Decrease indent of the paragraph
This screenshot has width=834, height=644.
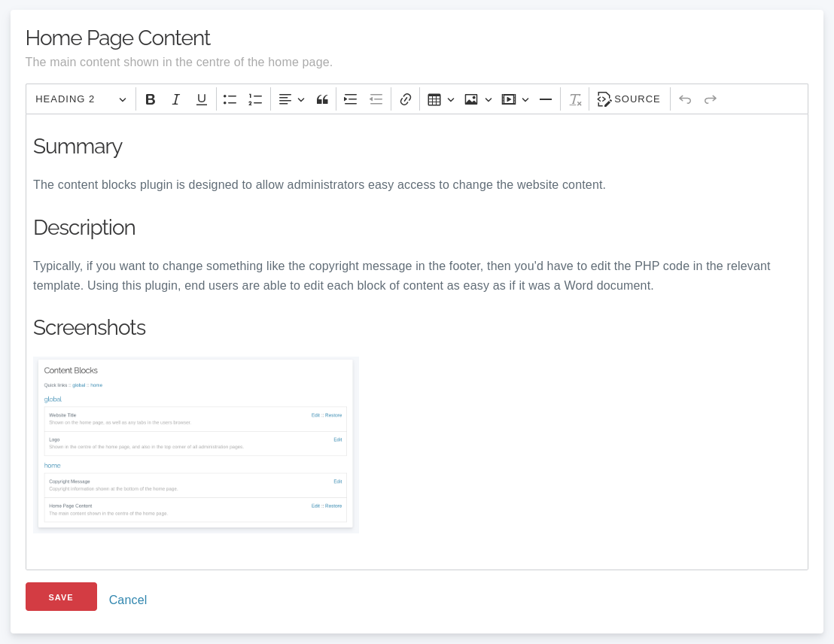(x=376, y=99)
